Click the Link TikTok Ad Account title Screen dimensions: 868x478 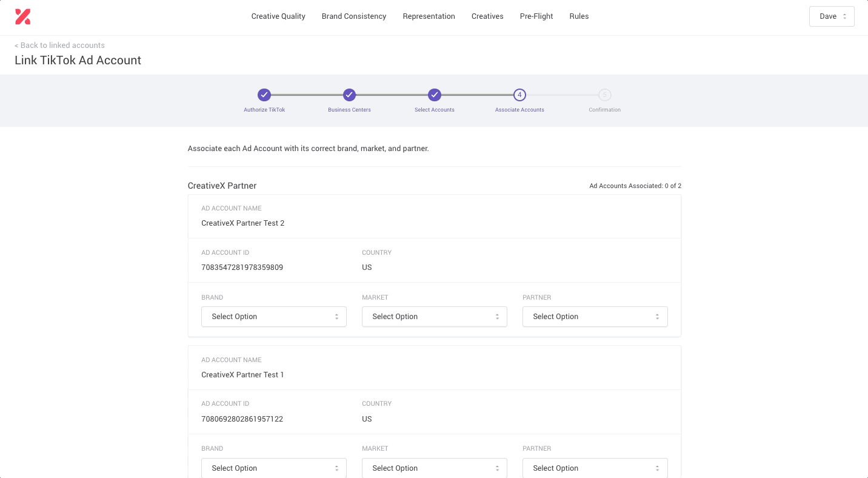[x=78, y=60]
